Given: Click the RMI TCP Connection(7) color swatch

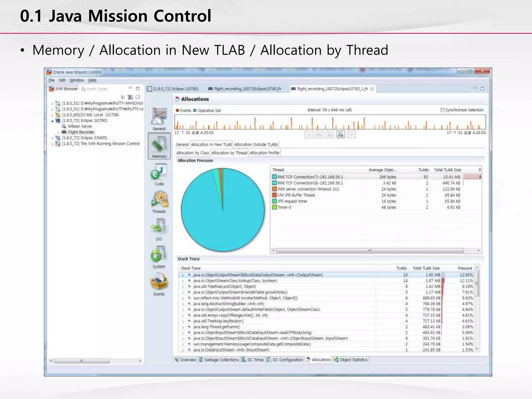Looking at the screenshot, I should pyautogui.click(x=274, y=177).
